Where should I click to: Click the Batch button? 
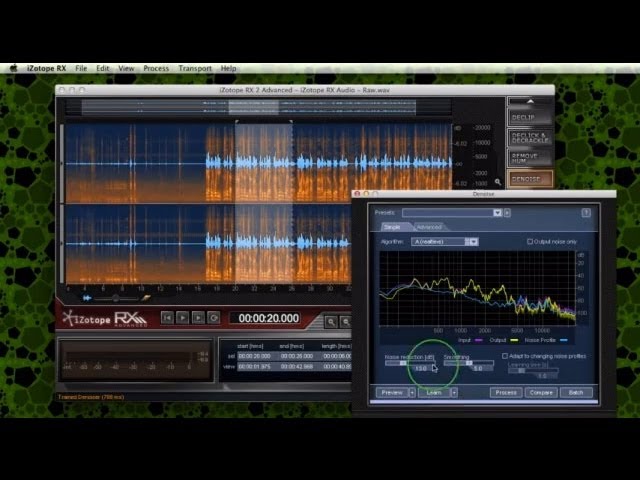pyautogui.click(x=576, y=392)
